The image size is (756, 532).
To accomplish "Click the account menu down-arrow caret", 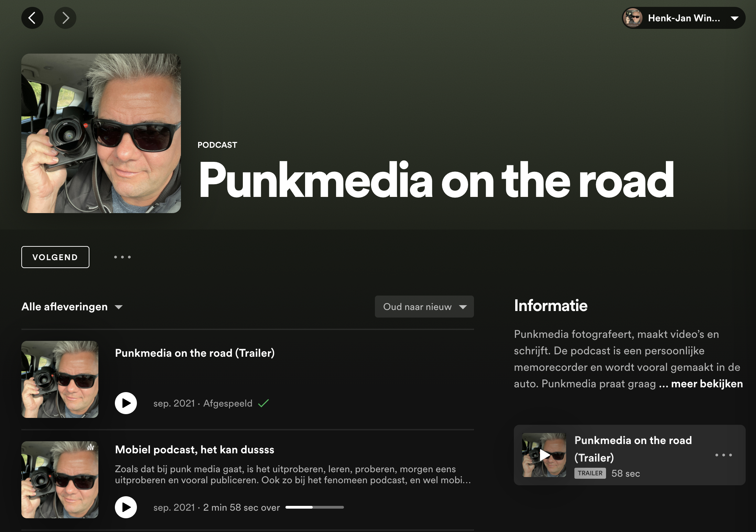I will click(734, 18).
